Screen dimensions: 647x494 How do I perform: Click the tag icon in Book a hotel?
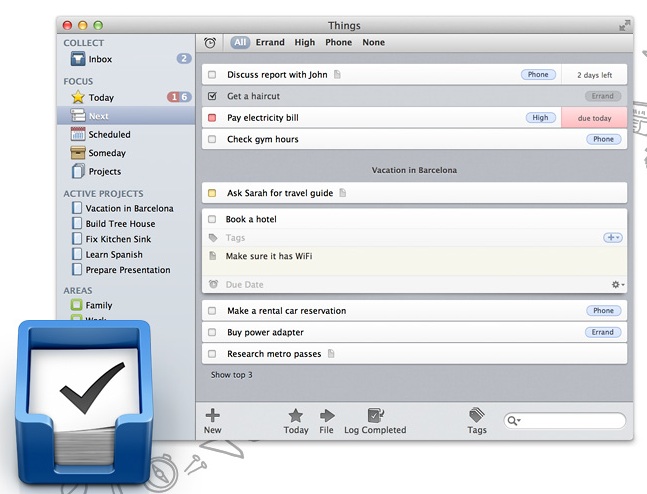[x=213, y=238]
